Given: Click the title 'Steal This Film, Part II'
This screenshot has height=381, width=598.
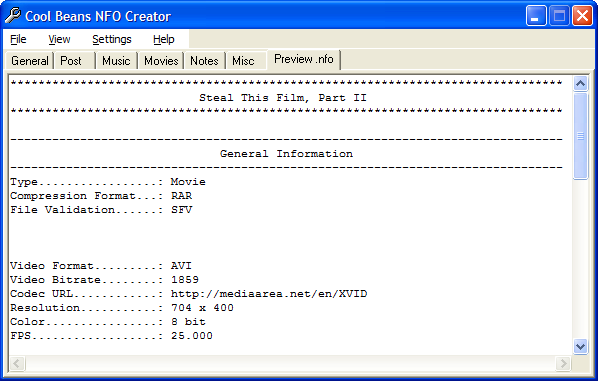Looking at the screenshot, I should tap(283, 98).
